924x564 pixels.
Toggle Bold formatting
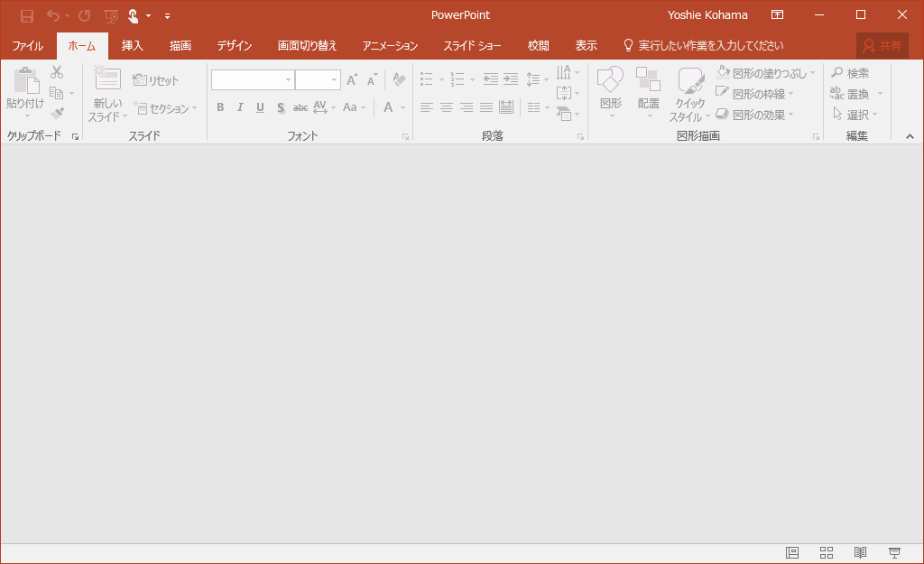[x=220, y=107]
